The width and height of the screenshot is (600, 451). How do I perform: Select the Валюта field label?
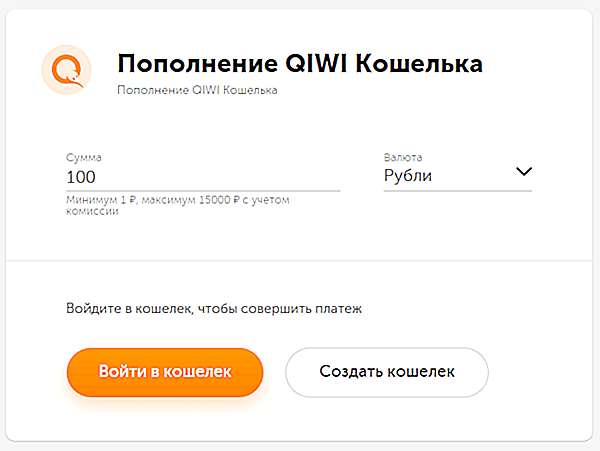coord(403,157)
